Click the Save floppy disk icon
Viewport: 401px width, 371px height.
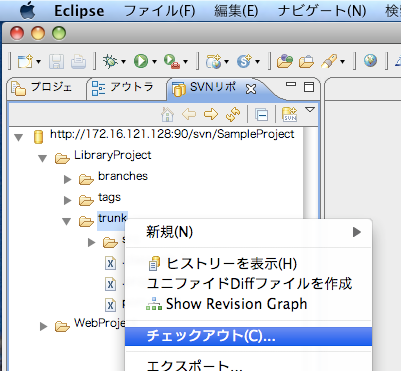(x=57, y=62)
